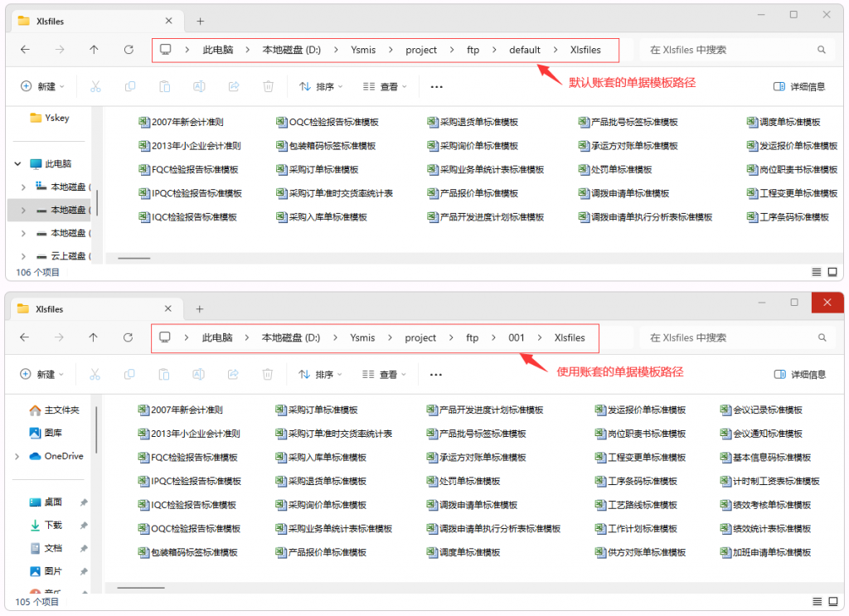The height and width of the screenshot is (616, 849).
Task: Expand the OneDrive tree node
Action: point(17,456)
